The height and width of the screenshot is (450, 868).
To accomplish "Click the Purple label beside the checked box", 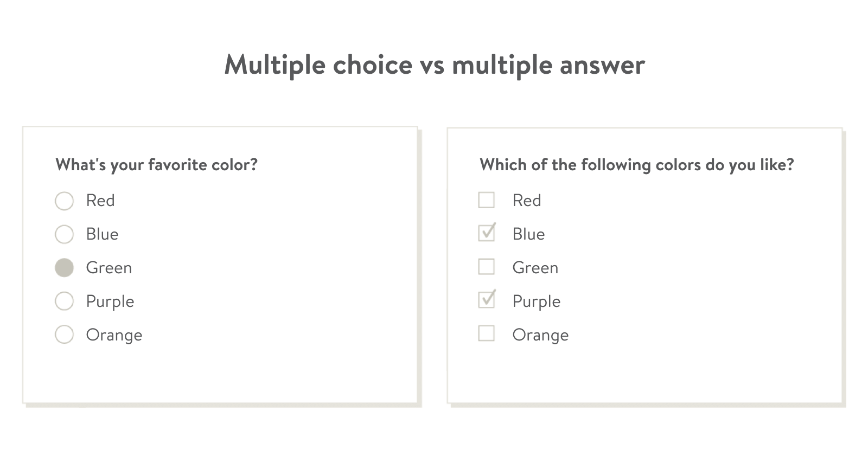I will pyautogui.click(x=537, y=302).
